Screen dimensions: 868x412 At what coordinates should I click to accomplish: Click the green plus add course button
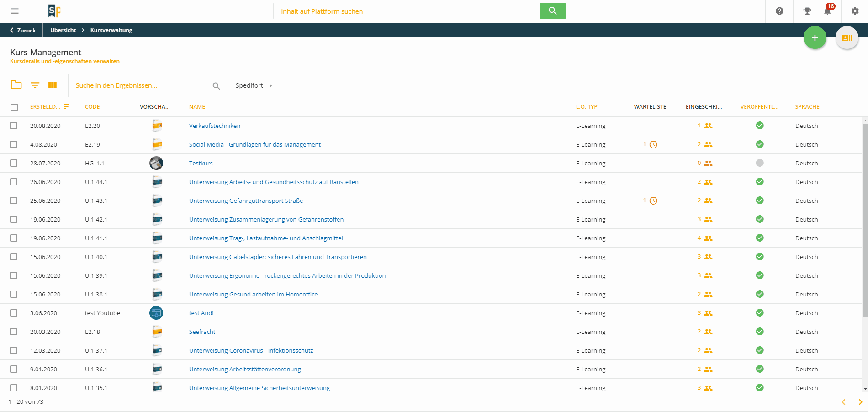pos(815,38)
